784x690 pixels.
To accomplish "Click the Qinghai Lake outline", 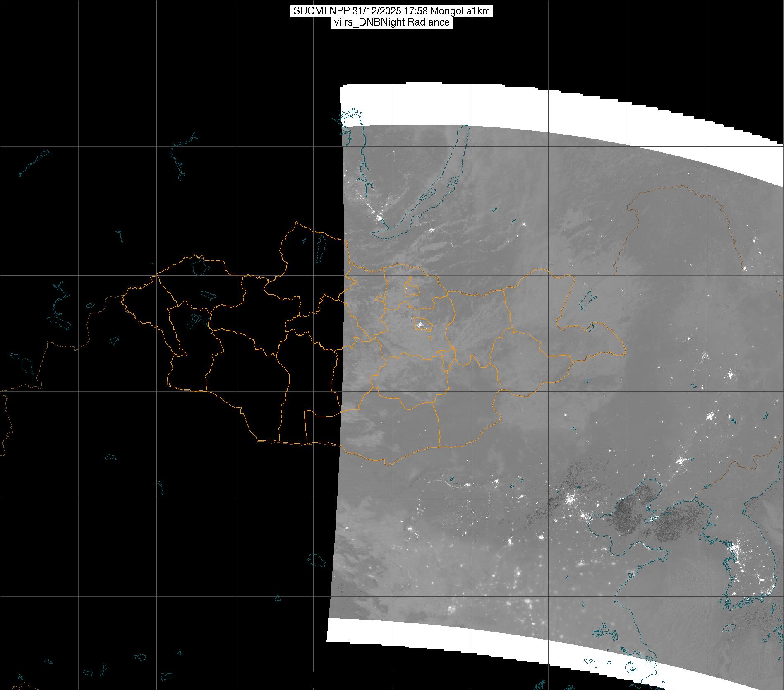I will pos(317,561).
